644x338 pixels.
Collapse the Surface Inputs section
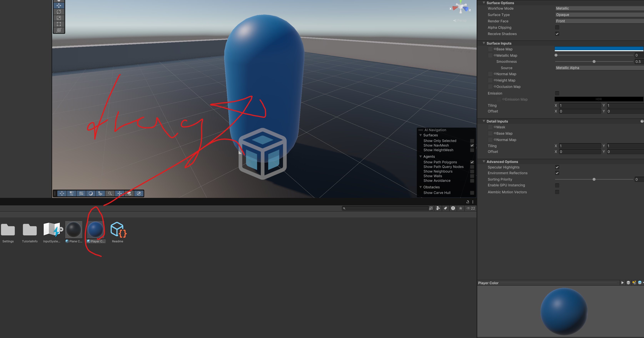pos(484,43)
